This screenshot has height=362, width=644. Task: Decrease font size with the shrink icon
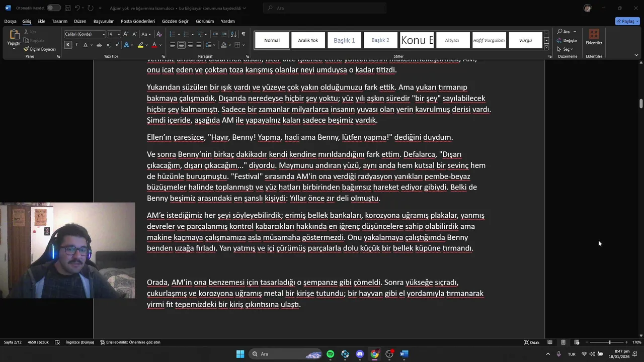(134, 34)
